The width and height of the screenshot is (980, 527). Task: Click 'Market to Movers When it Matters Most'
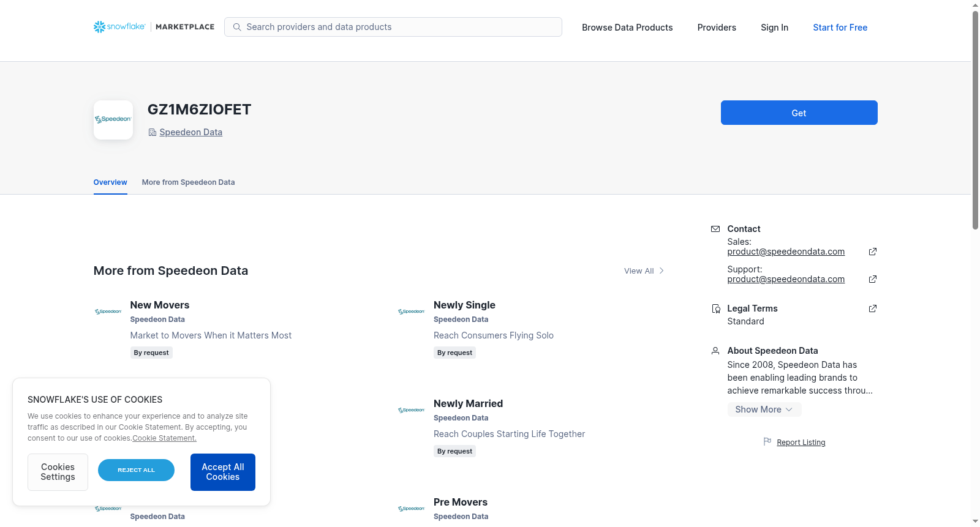(211, 335)
